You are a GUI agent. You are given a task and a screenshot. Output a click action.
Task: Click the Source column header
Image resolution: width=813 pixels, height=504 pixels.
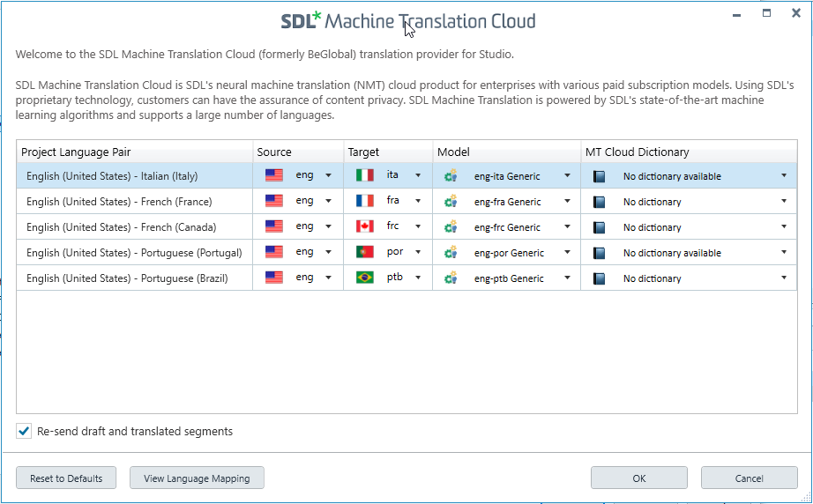[x=298, y=152]
